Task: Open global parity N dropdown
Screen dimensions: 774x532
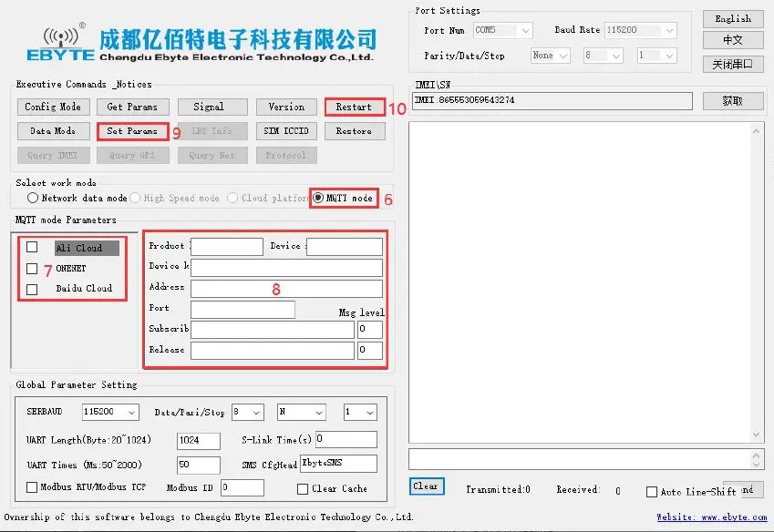Action: (302, 412)
